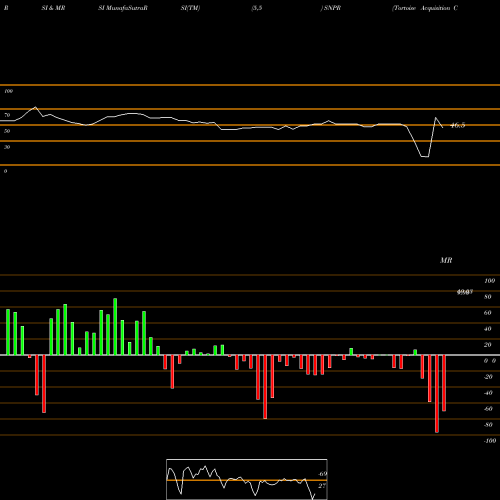Click the 50 level label on RSI axis
This screenshot has width=500, height=500.
pos(7,131)
